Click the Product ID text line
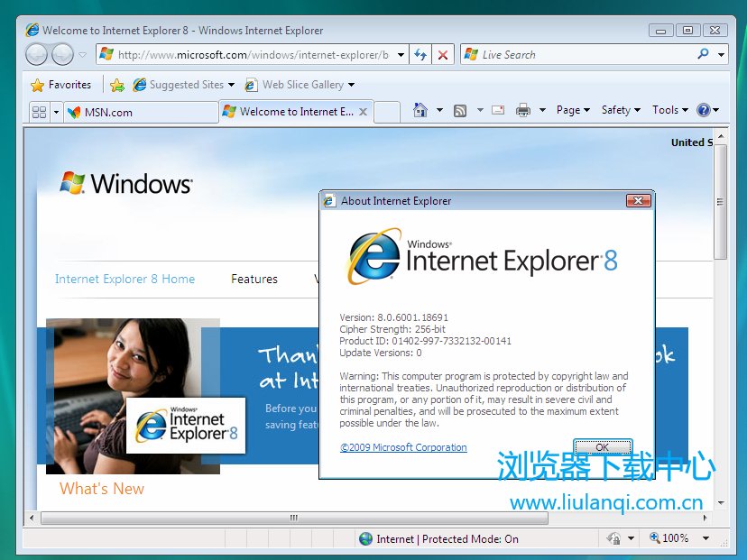This screenshot has width=747, height=560. click(x=425, y=341)
